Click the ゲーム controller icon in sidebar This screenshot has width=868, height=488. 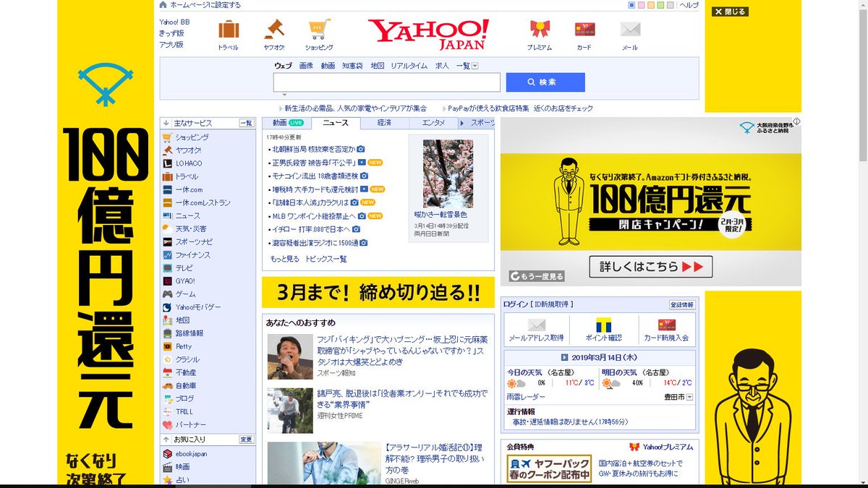coord(167,294)
